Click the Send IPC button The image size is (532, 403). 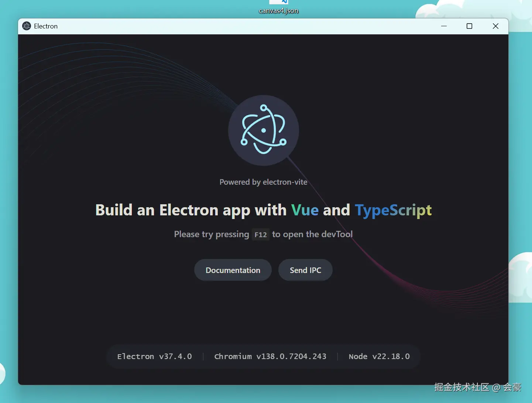(x=305, y=270)
